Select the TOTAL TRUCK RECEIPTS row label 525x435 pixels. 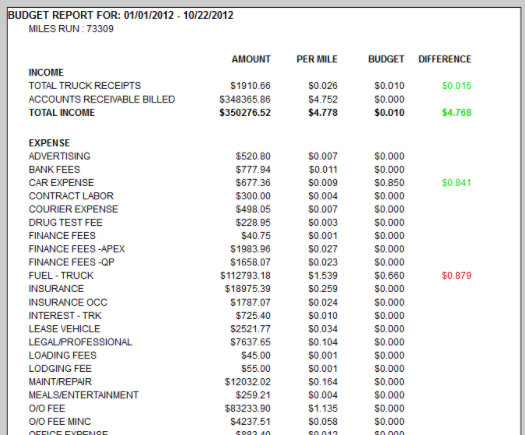point(85,86)
